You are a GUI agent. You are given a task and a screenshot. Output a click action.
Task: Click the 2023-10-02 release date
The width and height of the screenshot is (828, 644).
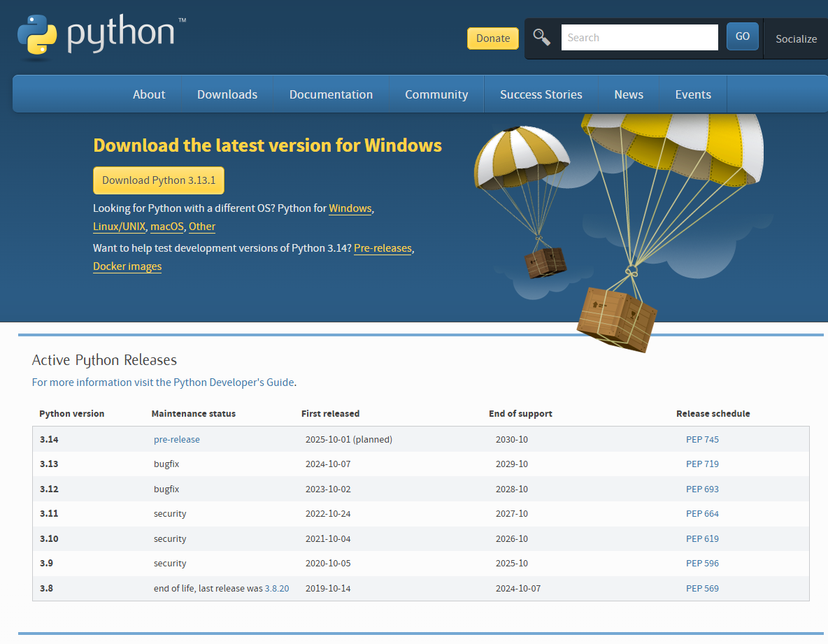(x=328, y=489)
